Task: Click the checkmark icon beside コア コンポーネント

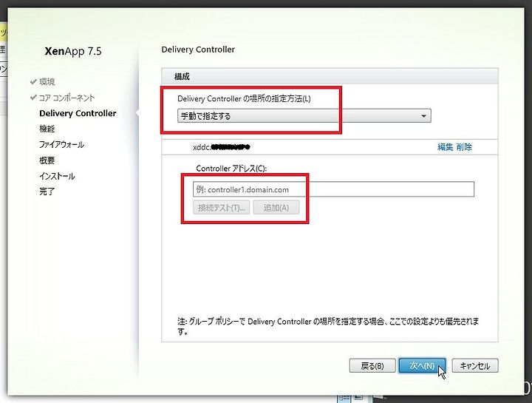Action: pyautogui.click(x=33, y=98)
